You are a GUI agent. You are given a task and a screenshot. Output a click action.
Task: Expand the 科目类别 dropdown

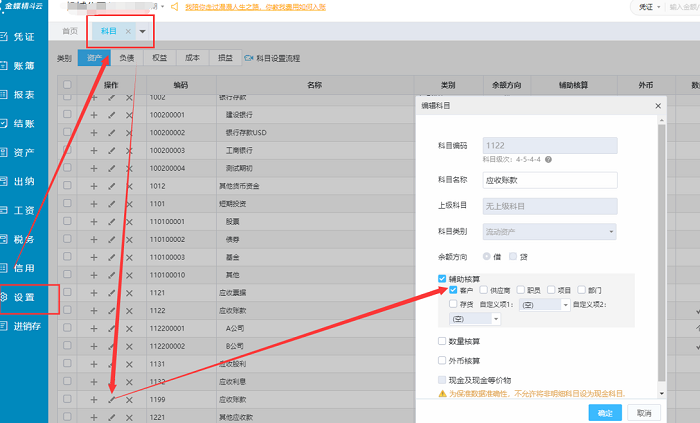point(549,232)
